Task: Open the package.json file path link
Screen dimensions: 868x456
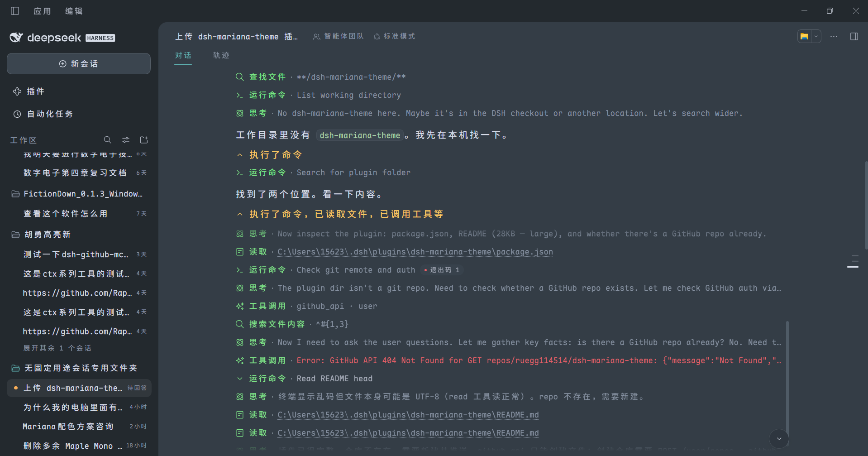Action: 415,252
